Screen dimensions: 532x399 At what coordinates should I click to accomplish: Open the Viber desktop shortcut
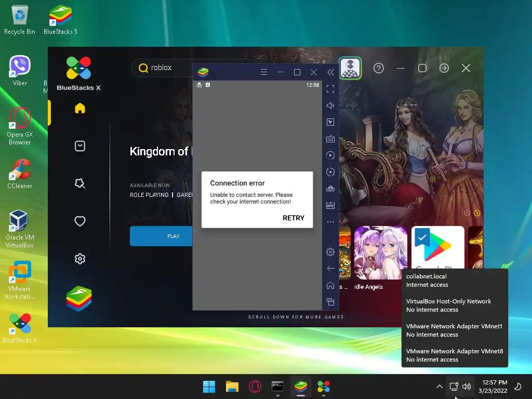[20, 71]
